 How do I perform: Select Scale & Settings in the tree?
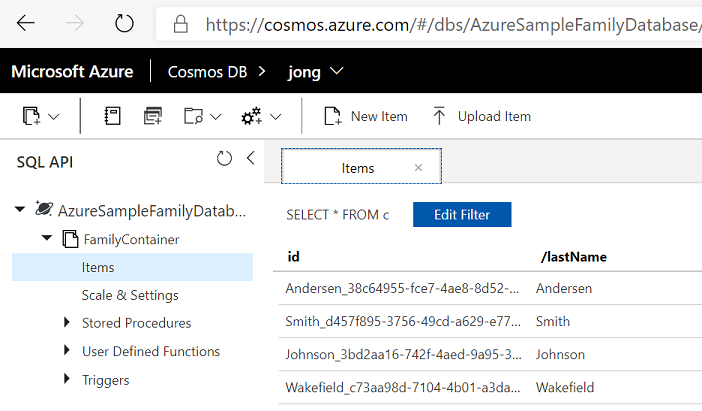coord(130,295)
